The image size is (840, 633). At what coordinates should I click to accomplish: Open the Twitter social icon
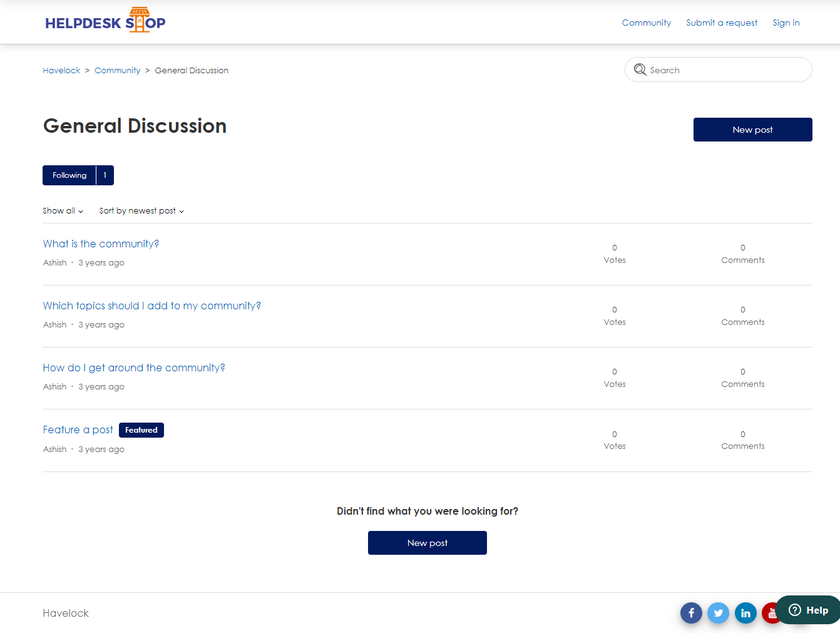point(718,613)
